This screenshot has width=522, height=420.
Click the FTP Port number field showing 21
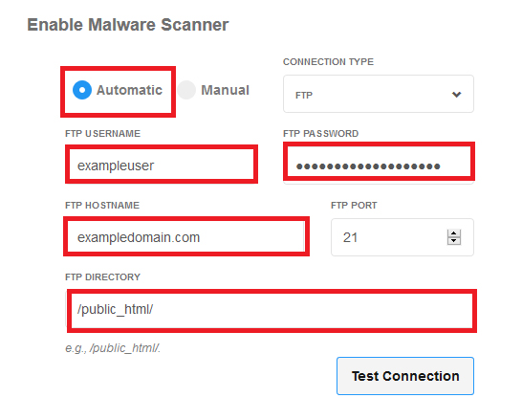[x=402, y=237]
